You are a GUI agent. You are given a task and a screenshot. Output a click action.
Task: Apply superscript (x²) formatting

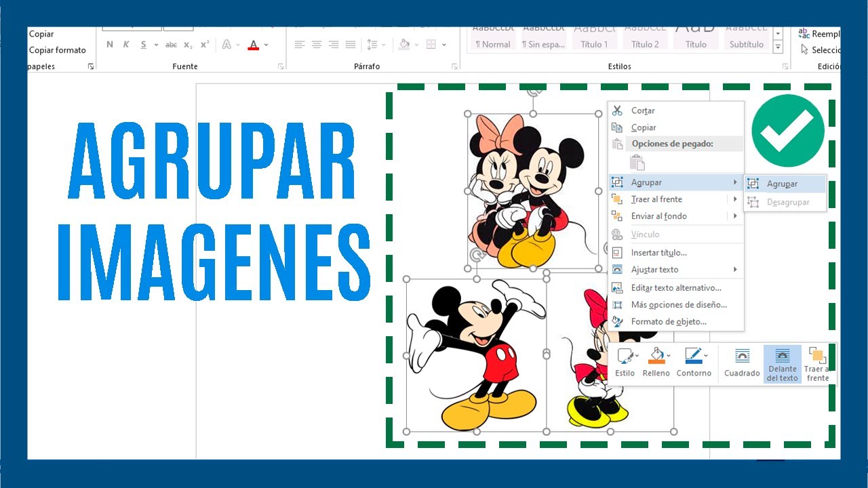(205, 45)
